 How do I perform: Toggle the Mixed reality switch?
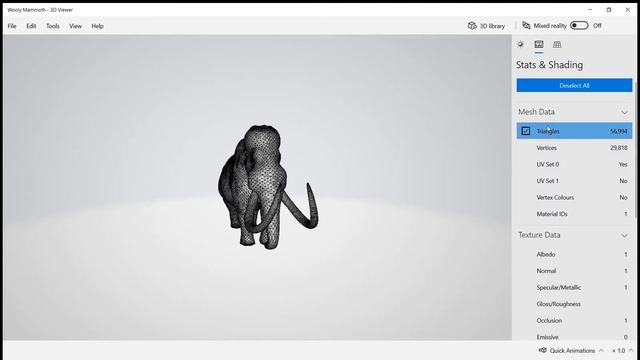[579, 26]
